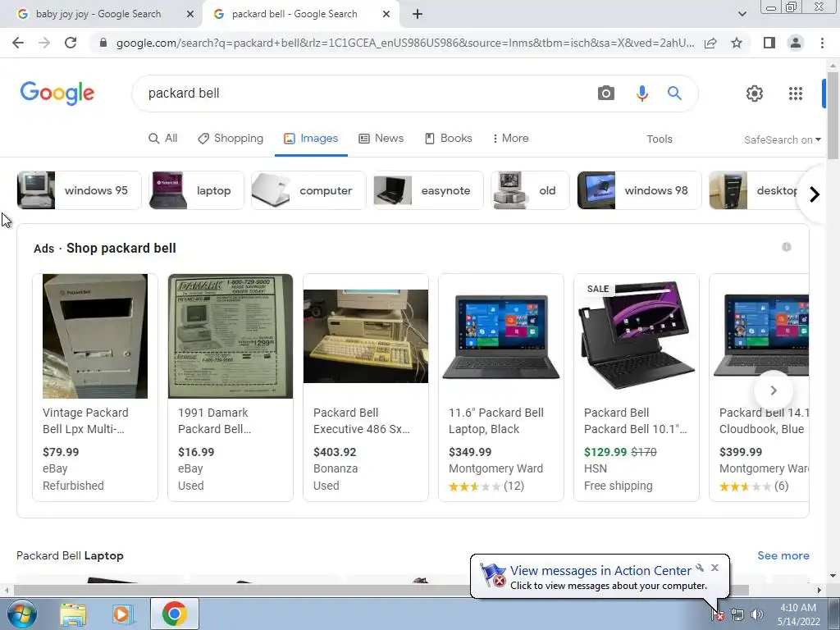Open Chrome's three-dot menu

click(x=822, y=43)
